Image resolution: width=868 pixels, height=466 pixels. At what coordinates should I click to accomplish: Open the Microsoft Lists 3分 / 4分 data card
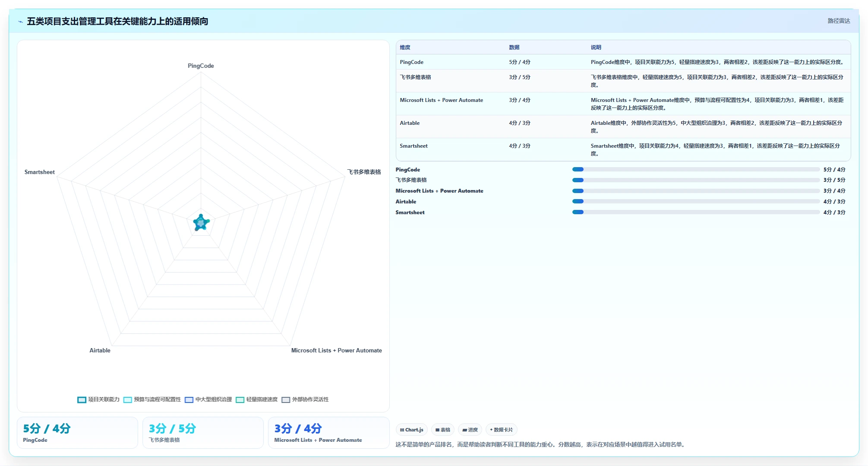pos(328,433)
